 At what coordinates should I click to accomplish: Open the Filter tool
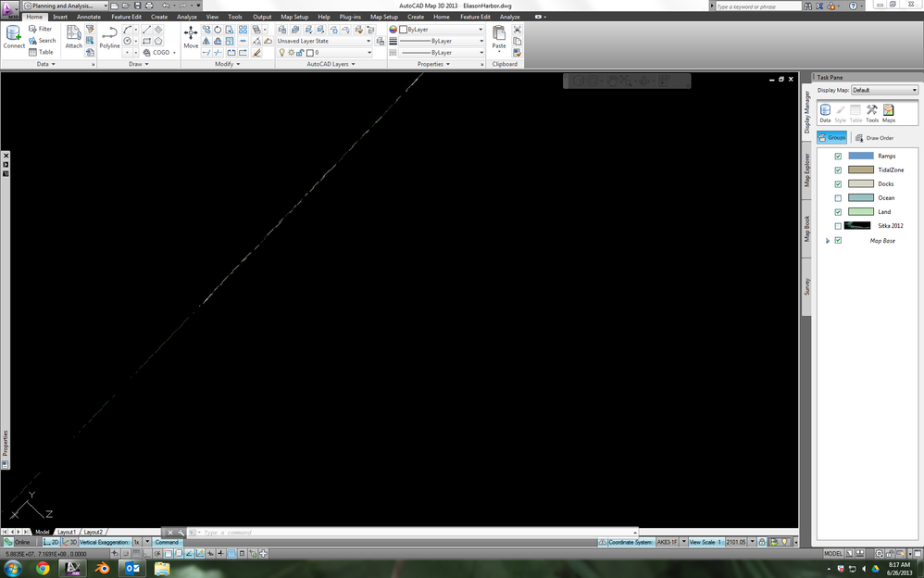(40, 29)
